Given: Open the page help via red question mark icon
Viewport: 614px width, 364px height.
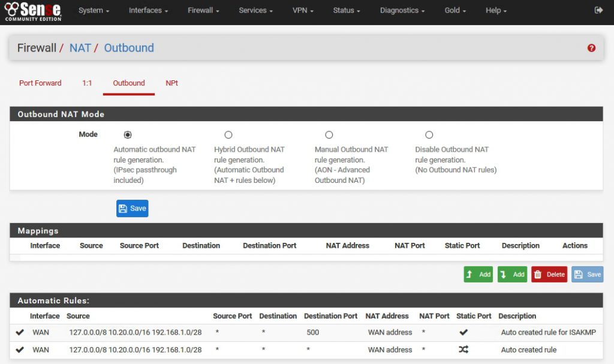Looking at the screenshot, I should (591, 47).
